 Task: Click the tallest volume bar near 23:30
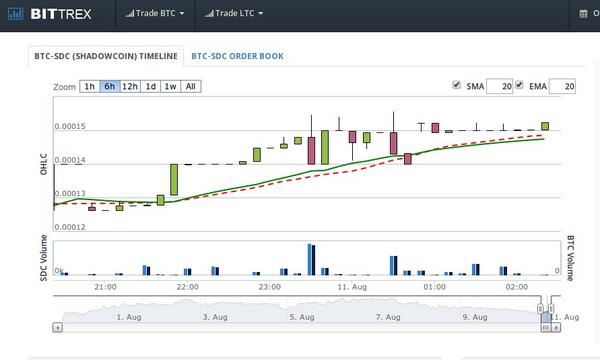[311, 259]
